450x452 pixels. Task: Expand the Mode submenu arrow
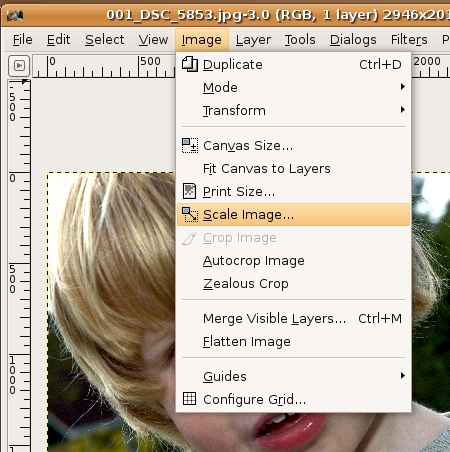403,87
